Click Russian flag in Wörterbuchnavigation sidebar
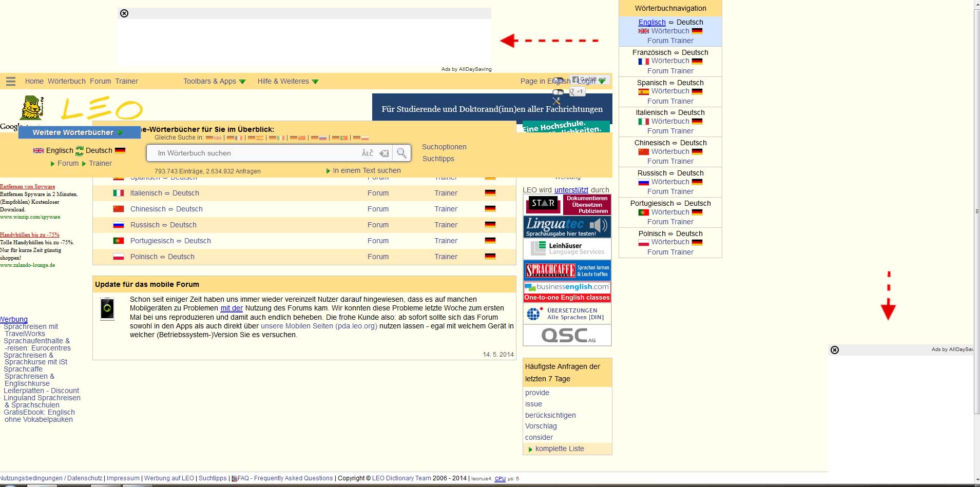The width and height of the screenshot is (980, 487). [x=643, y=182]
